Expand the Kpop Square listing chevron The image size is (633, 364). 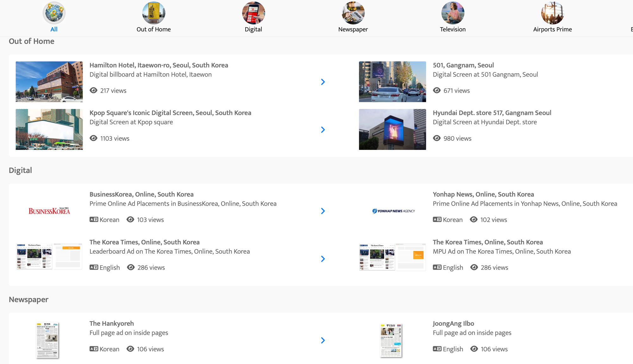point(323,130)
